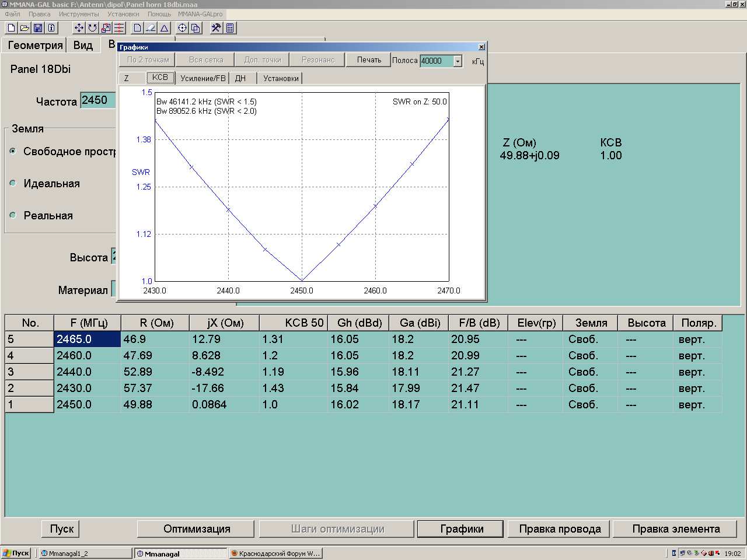Click the New file toolbar icon

point(11,28)
